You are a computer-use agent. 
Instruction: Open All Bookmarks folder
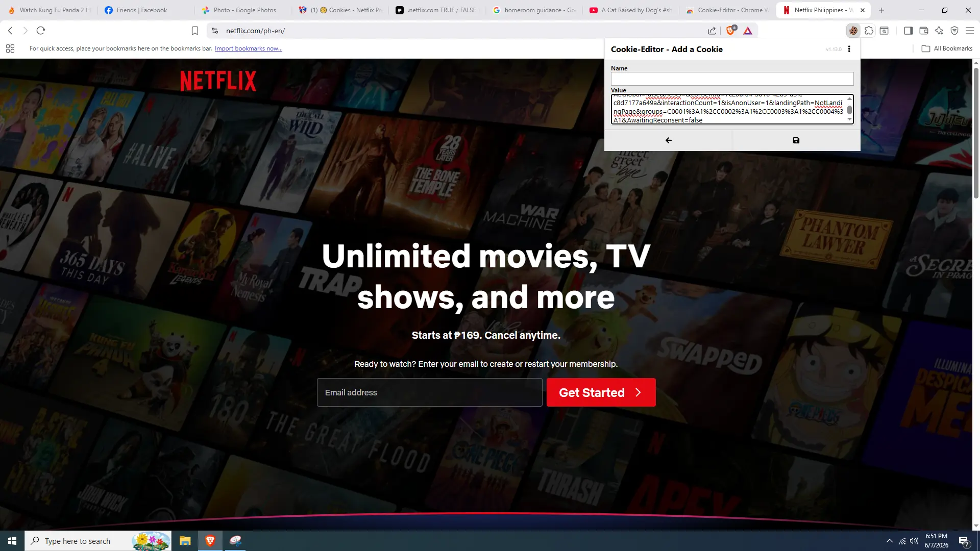tap(947, 48)
